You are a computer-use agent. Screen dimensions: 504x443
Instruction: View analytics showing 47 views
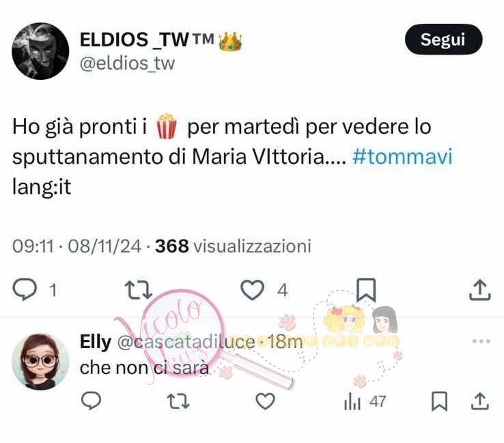click(x=365, y=401)
